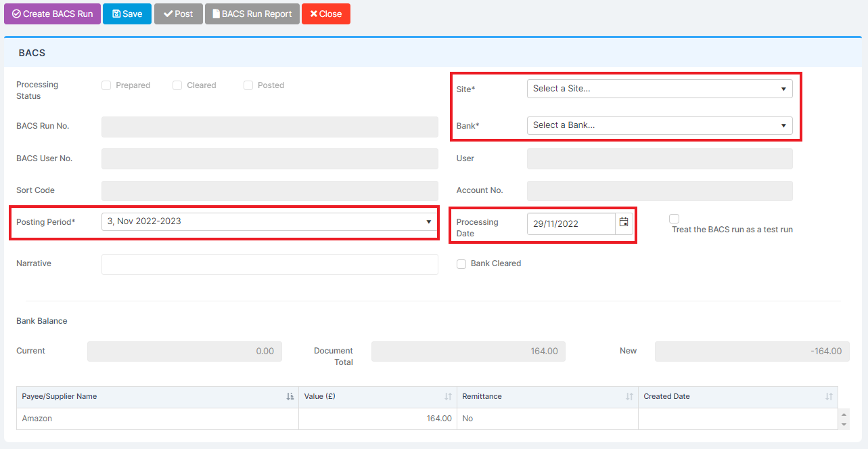
Task: Click the Post button
Action: pos(179,14)
